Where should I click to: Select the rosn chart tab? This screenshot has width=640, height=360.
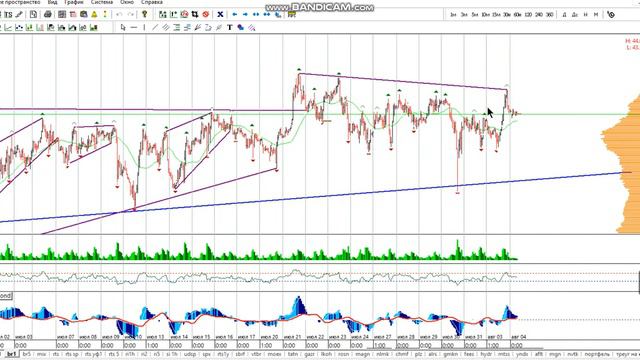[344, 354]
